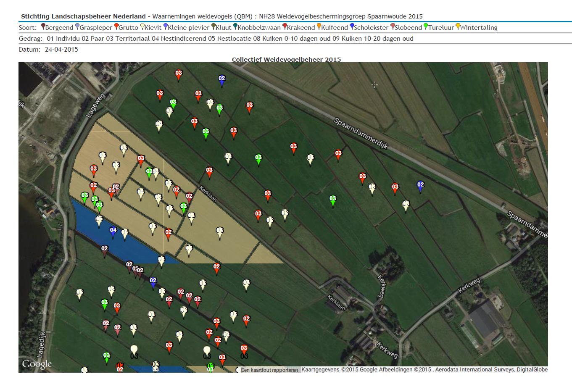
Task: Select the orange Kuifeend legend marker
Action: point(319,27)
